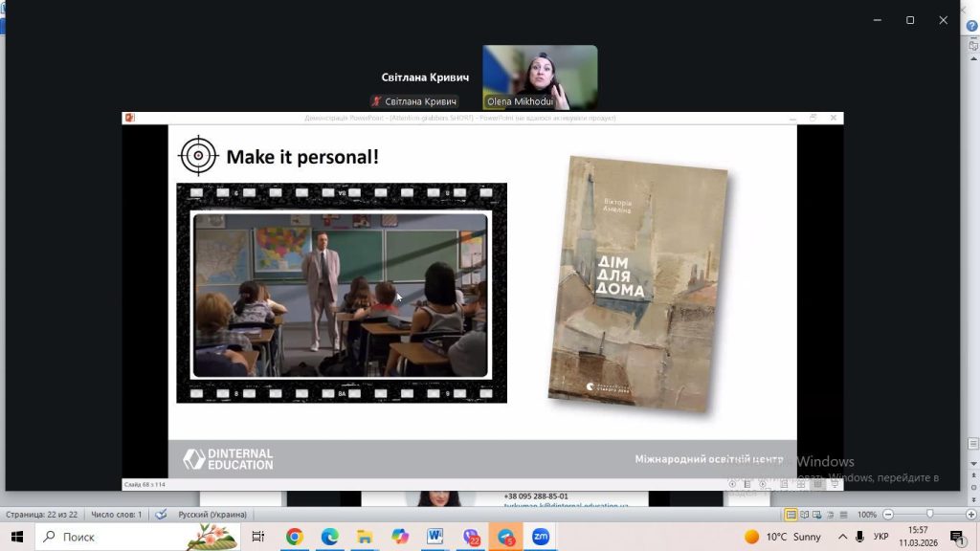The height and width of the screenshot is (551, 980).
Task: Click the Microsoft Edge taskbar icon
Action: point(330,537)
